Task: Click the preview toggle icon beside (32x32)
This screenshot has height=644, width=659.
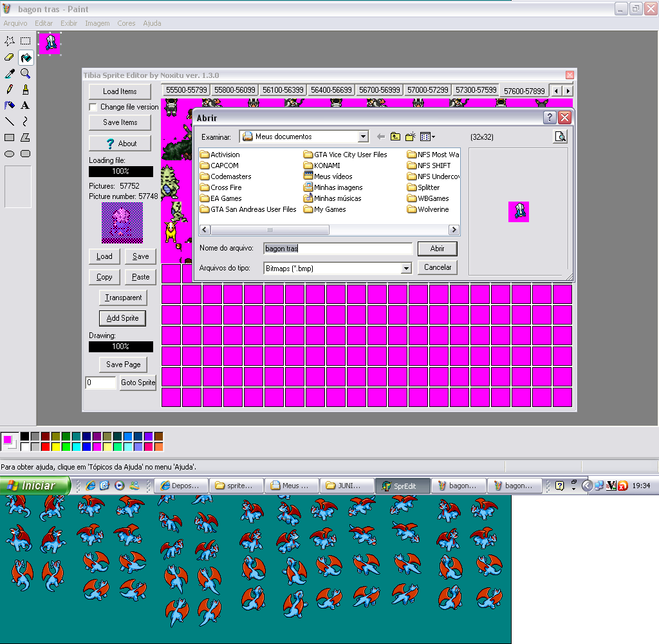Action: tap(561, 137)
